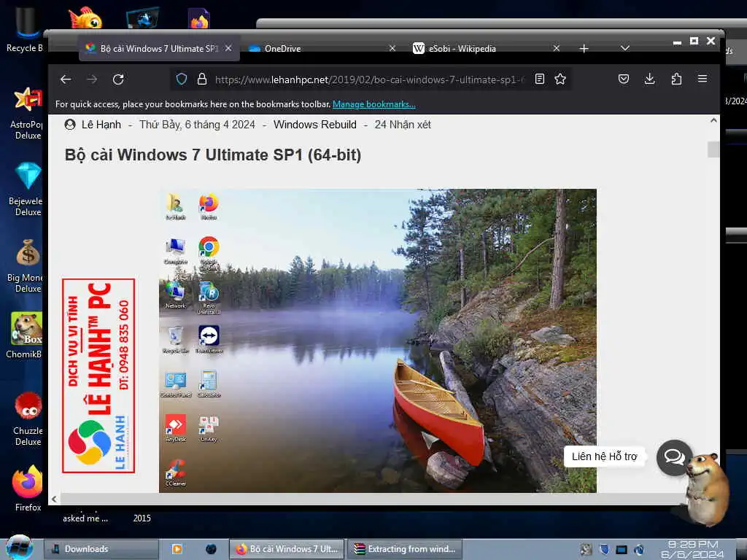Launch Bejeweled Deluxe from the desktop
Image resolution: width=747 pixels, height=560 pixels.
point(27,189)
